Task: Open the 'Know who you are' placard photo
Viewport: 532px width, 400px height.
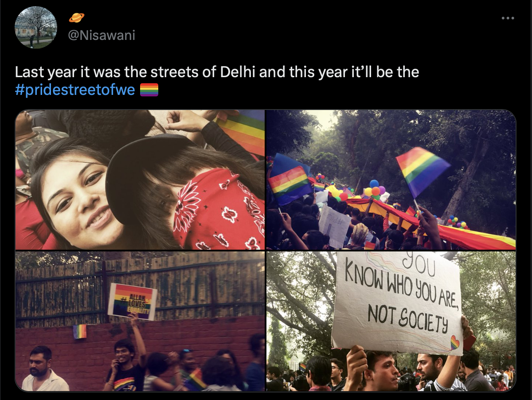Action: coord(391,322)
